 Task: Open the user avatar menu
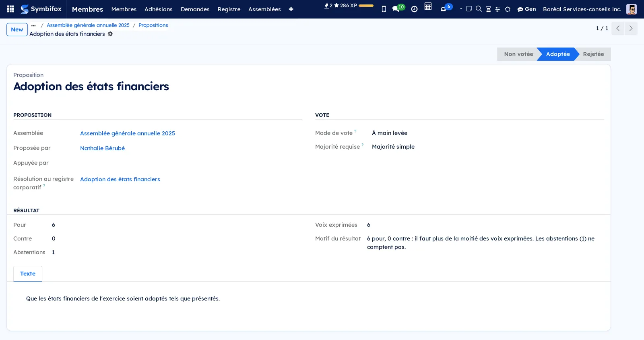coord(632,9)
